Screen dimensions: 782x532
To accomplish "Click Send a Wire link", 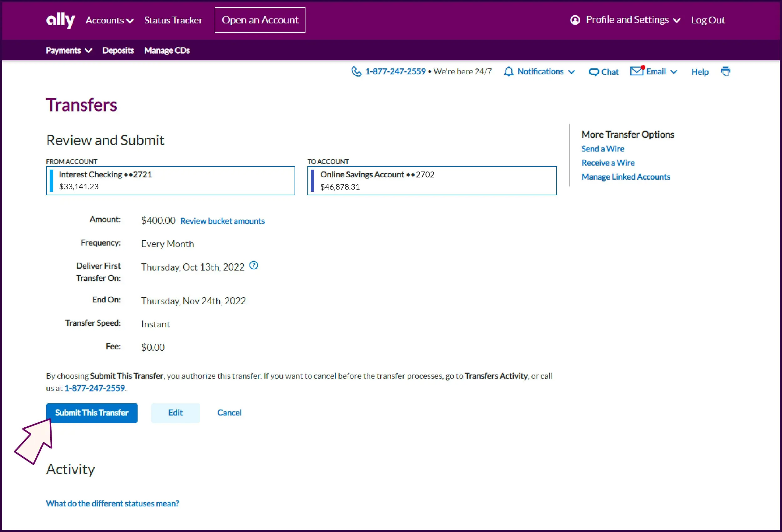I will click(x=602, y=149).
